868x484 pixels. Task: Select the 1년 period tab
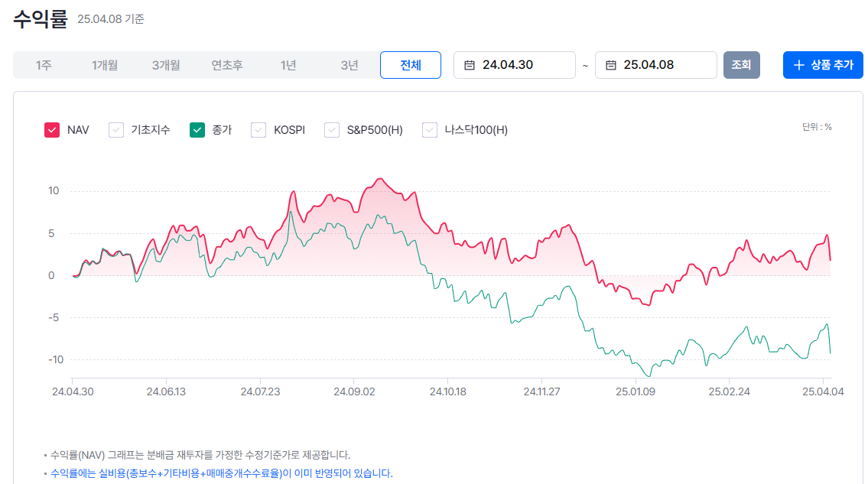pos(288,65)
